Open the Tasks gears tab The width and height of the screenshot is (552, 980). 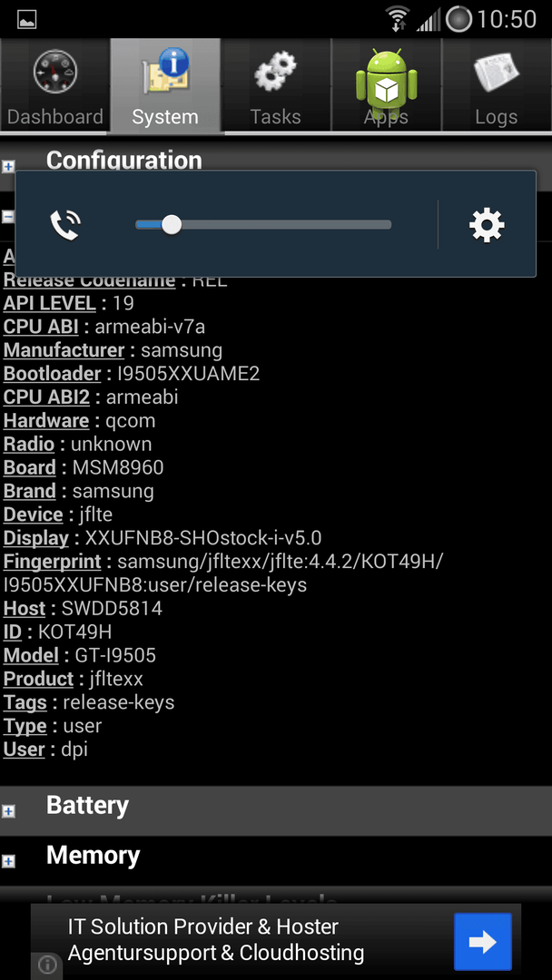pyautogui.click(x=276, y=85)
